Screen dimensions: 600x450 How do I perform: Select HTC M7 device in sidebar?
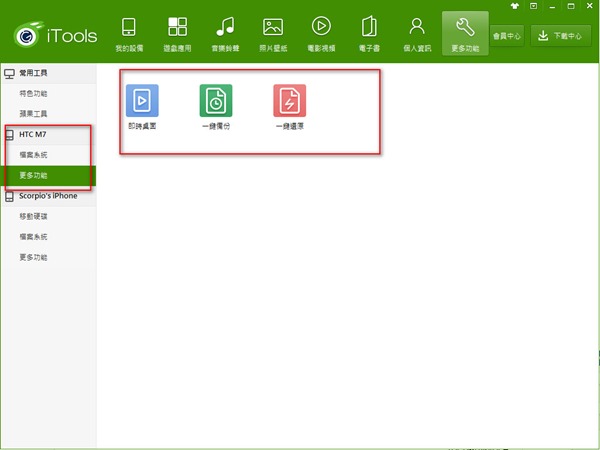click(x=48, y=134)
